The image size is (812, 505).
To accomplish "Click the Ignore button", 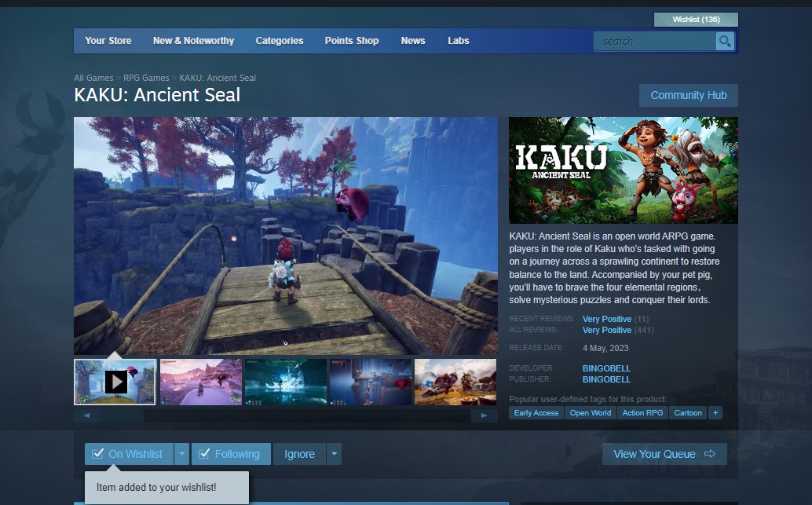I will point(299,454).
